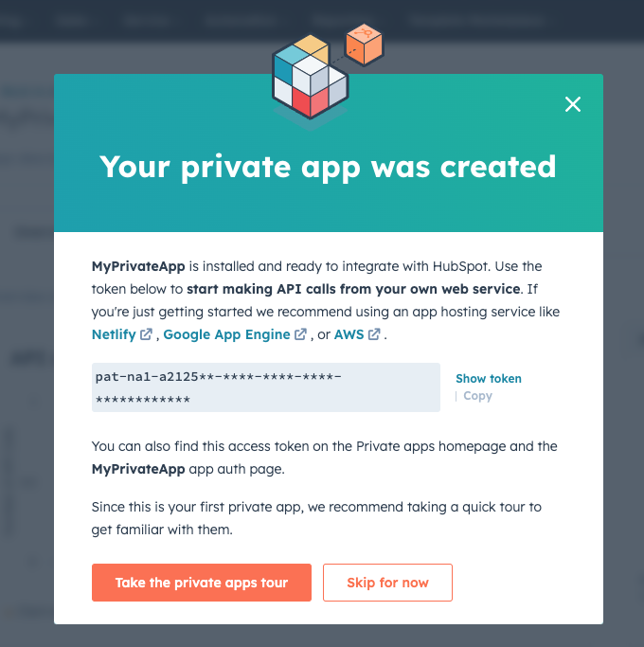Follow the AWS hosting link
The height and width of the screenshot is (647, 644).
[349, 334]
